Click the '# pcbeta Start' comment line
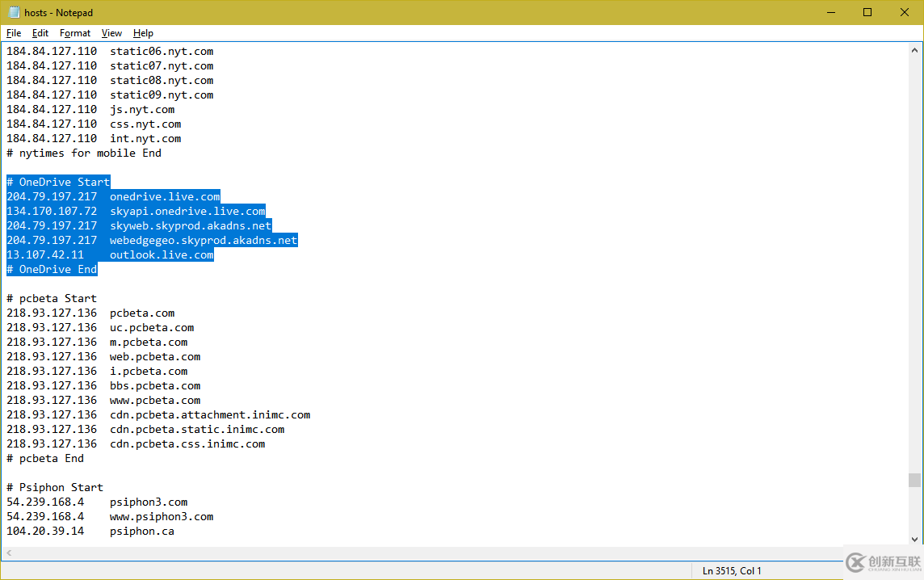Screen dimensions: 924x580 [52, 298]
